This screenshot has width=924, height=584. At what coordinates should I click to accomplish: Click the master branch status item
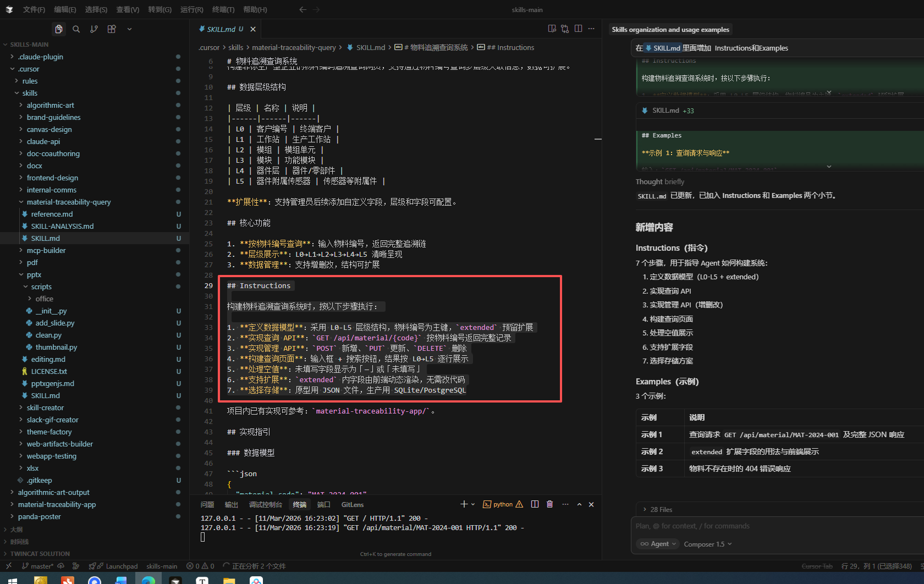(x=37, y=566)
